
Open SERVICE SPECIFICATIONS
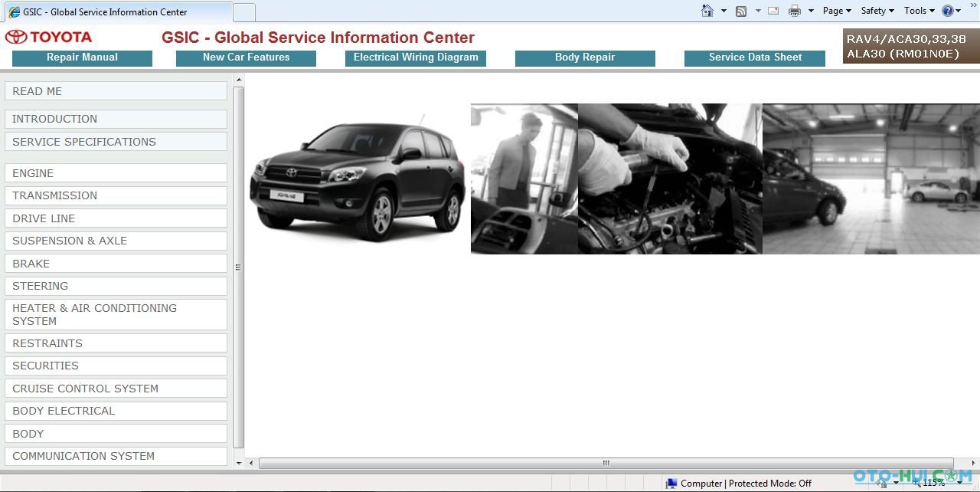tap(116, 142)
